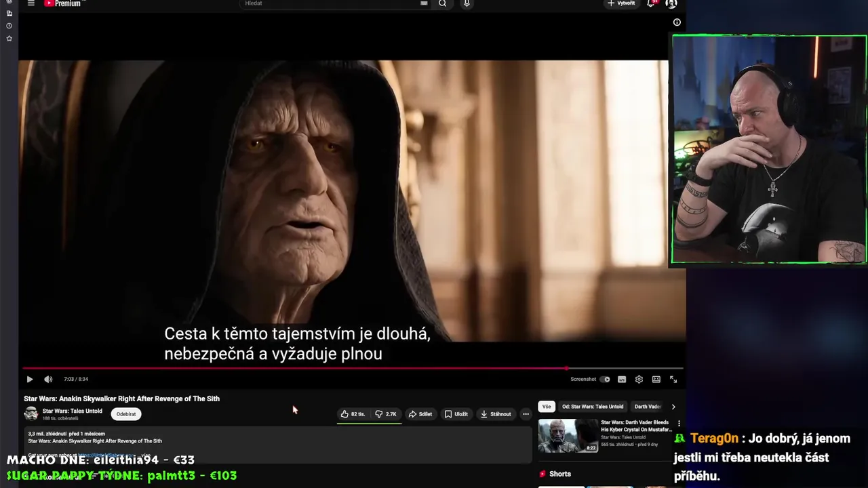
Task: Open options menu for the Darth Vader Bleeds video
Action: [x=679, y=424]
